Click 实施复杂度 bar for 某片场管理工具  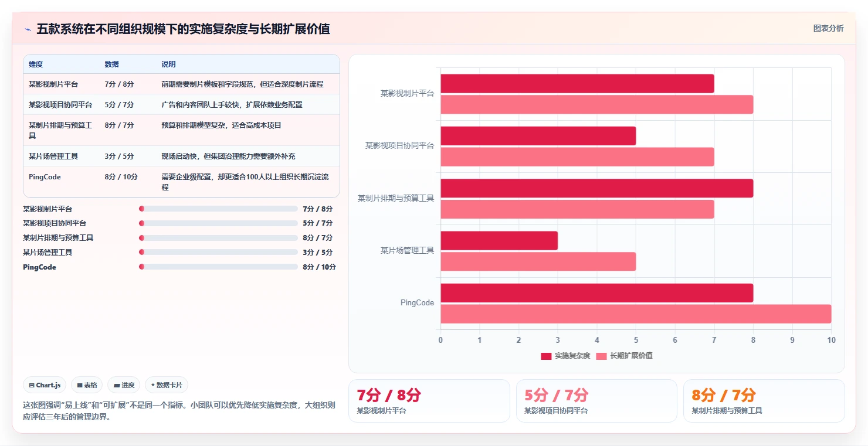pos(499,241)
